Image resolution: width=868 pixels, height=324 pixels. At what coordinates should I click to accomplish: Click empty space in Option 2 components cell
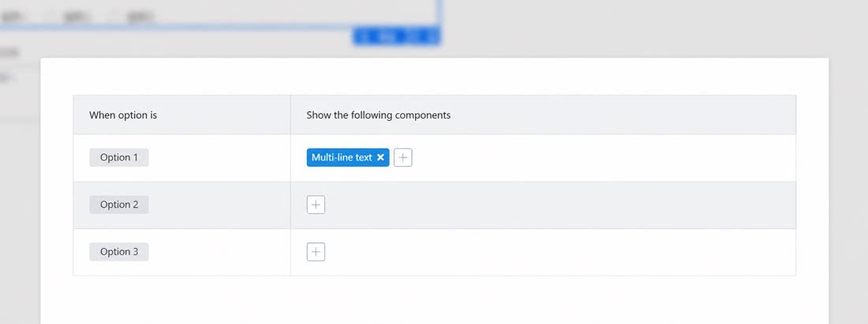click(559, 205)
